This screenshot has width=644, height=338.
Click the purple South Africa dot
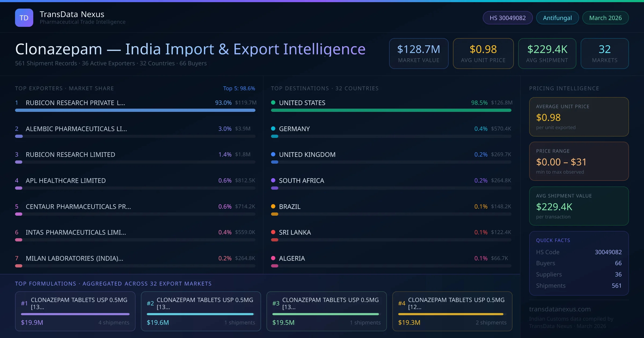[273, 180]
